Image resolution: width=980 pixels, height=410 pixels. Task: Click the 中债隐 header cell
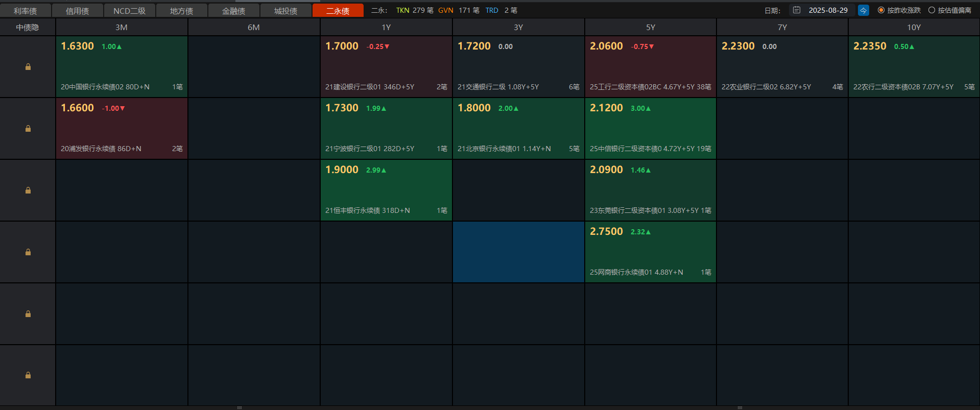click(x=28, y=28)
